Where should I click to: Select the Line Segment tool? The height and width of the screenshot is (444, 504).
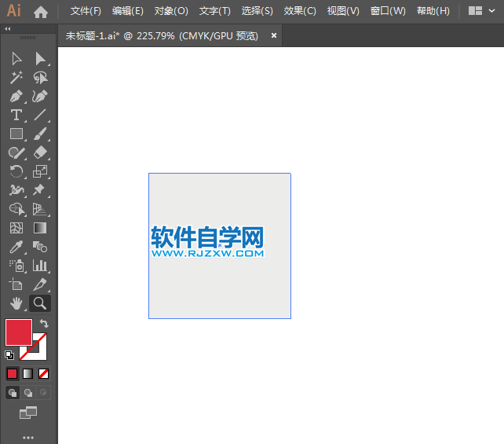pos(40,115)
